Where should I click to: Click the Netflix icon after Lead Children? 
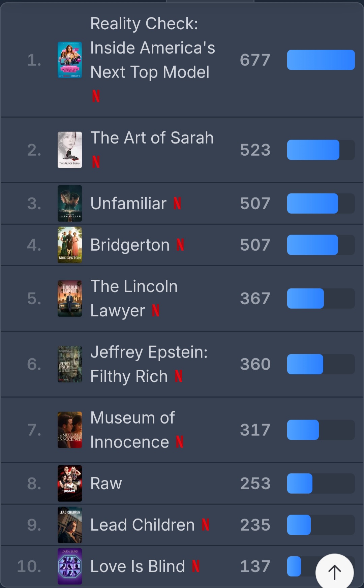[x=206, y=525]
